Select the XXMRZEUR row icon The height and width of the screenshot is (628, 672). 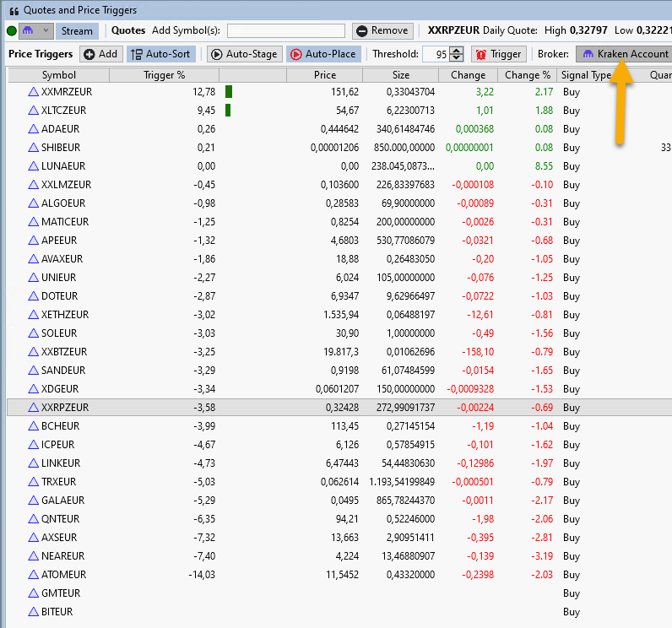[x=33, y=92]
